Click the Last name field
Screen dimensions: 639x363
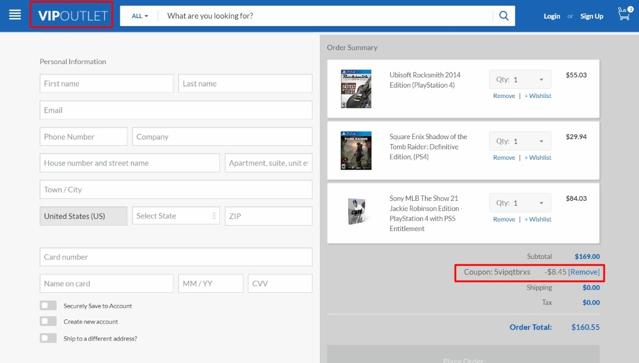click(245, 84)
